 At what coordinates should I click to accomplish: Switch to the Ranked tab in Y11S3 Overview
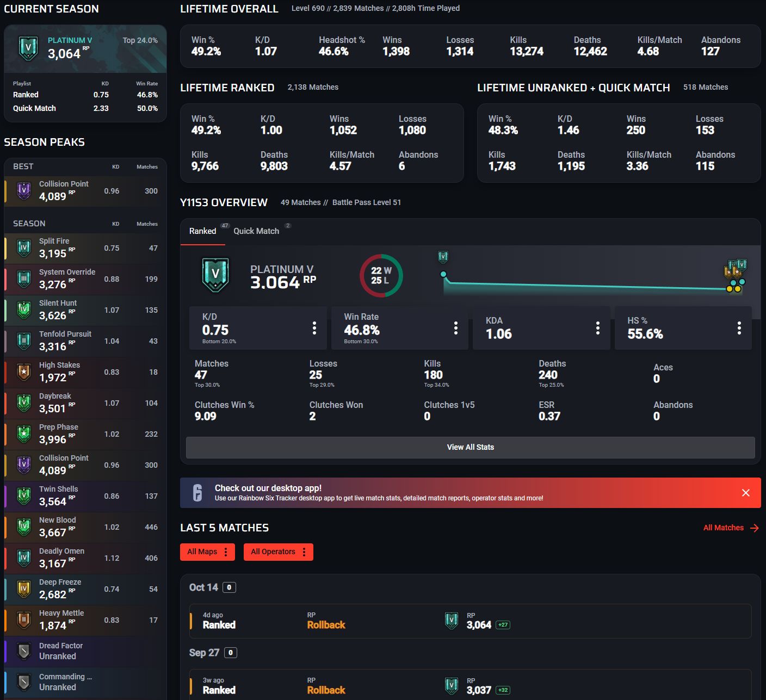(x=203, y=231)
